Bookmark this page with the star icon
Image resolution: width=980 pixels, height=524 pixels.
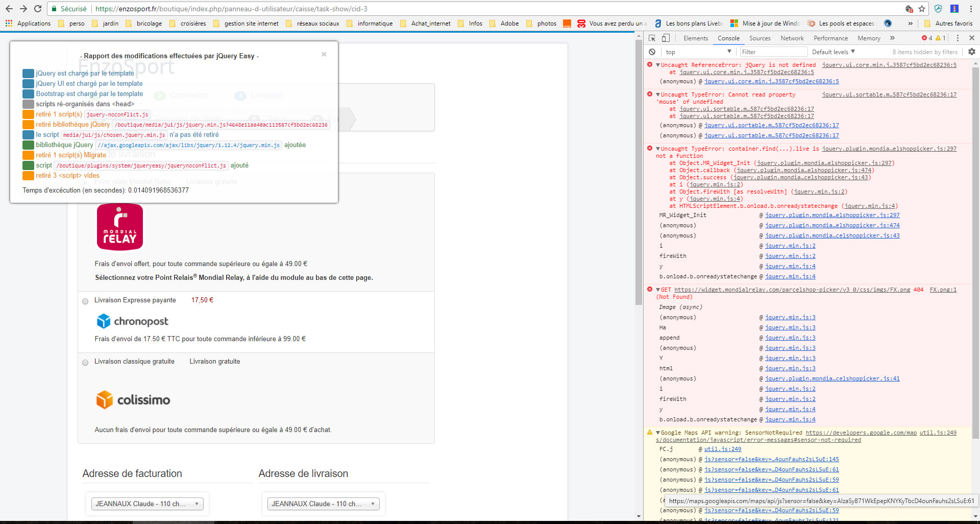(x=922, y=9)
